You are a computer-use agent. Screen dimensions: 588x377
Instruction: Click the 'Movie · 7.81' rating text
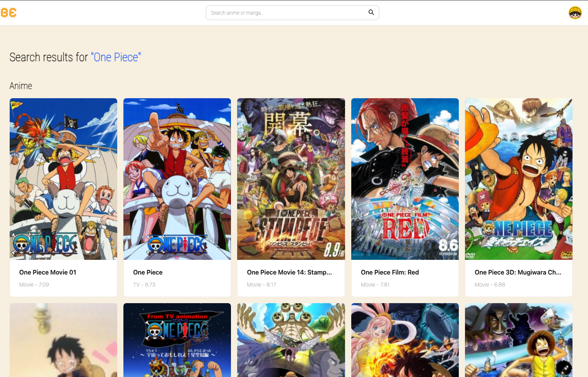[x=375, y=285]
